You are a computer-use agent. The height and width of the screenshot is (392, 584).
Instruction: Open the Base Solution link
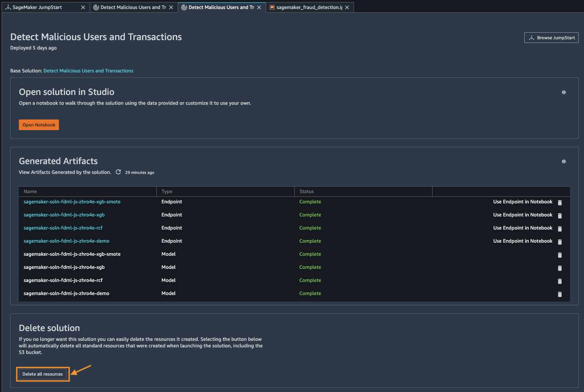pyautogui.click(x=88, y=71)
